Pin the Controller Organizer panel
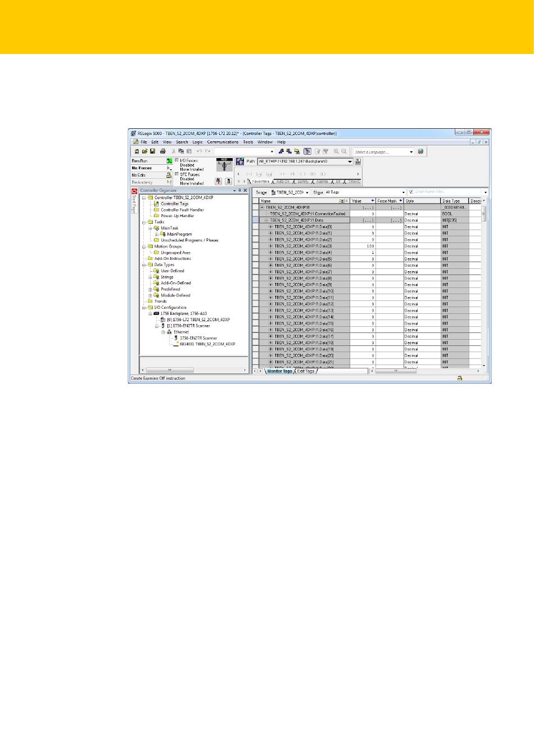The height and width of the screenshot is (756, 534). tap(240, 191)
